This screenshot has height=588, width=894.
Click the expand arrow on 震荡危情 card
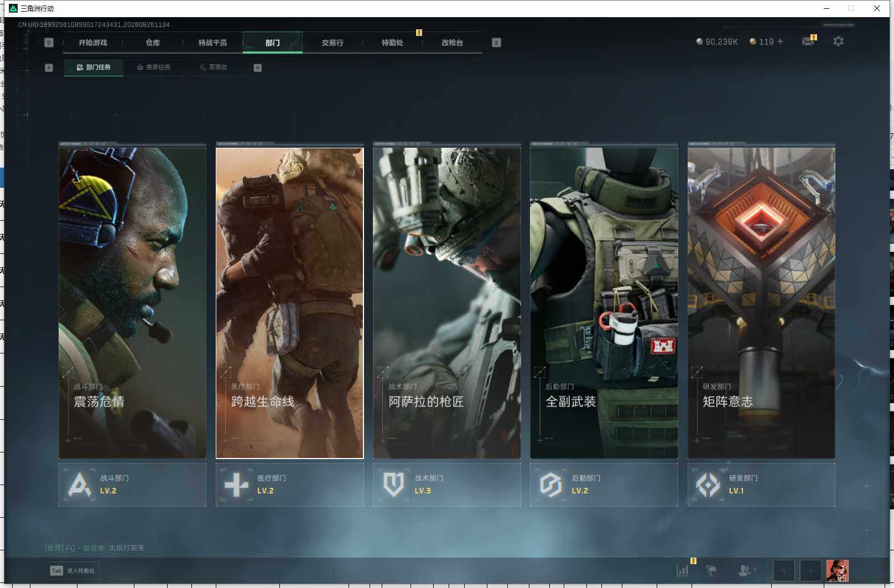pyautogui.click(x=68, y=372)
